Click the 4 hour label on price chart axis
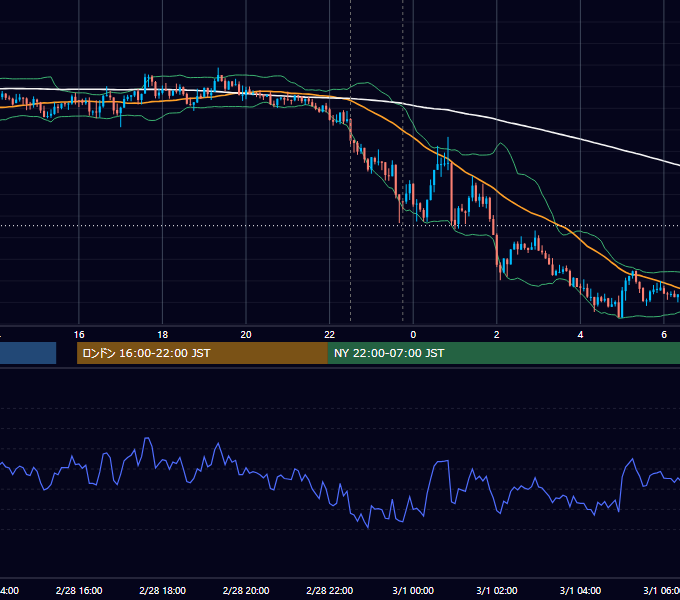 (x=580, y=335)
